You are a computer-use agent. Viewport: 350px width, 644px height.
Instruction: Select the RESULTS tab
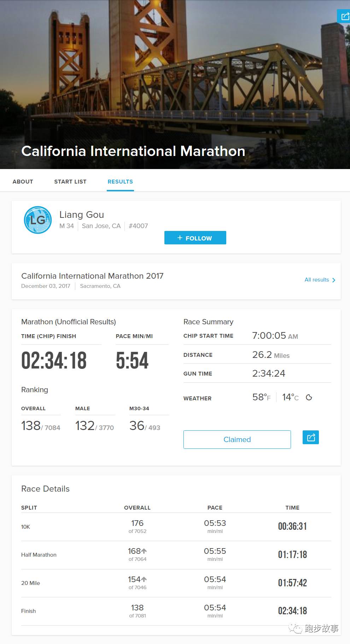[x=120, y=182]
